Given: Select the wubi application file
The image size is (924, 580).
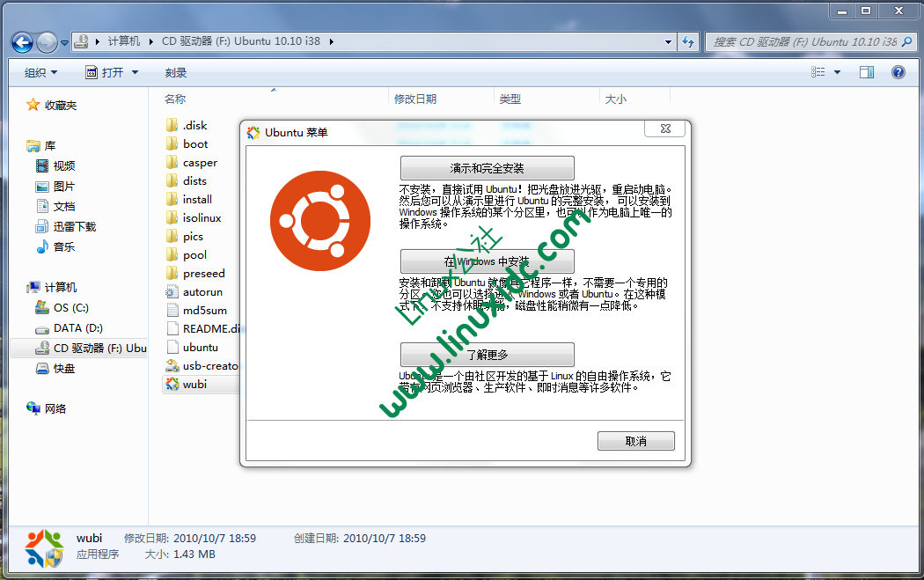Looking at the screenshot, I should [x=194, y=384].
